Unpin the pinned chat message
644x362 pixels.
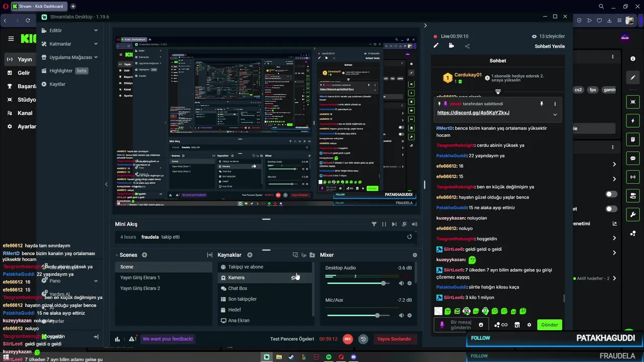tap(541, 104)
